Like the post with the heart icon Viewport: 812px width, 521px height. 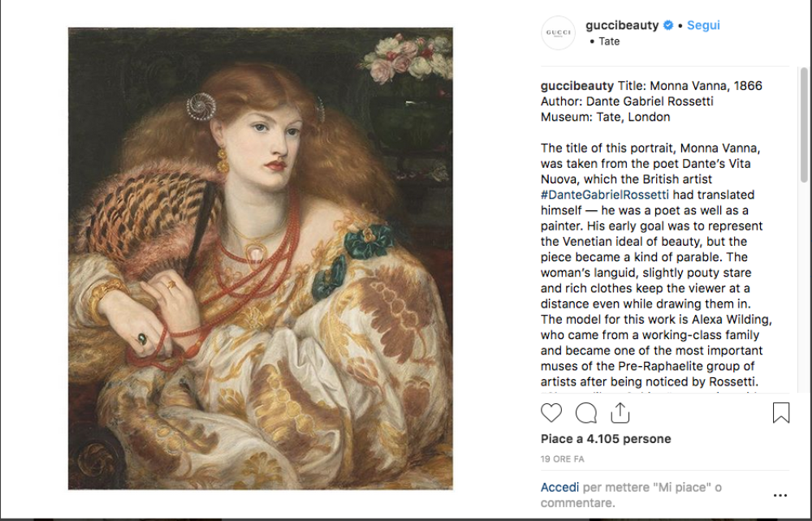tap(551, 413)
